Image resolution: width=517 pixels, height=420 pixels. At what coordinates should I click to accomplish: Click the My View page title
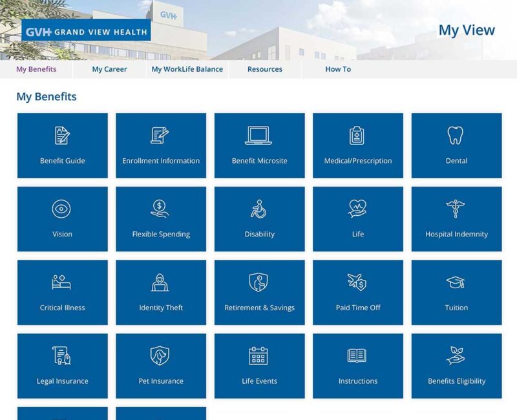click(x=467, y=30)
